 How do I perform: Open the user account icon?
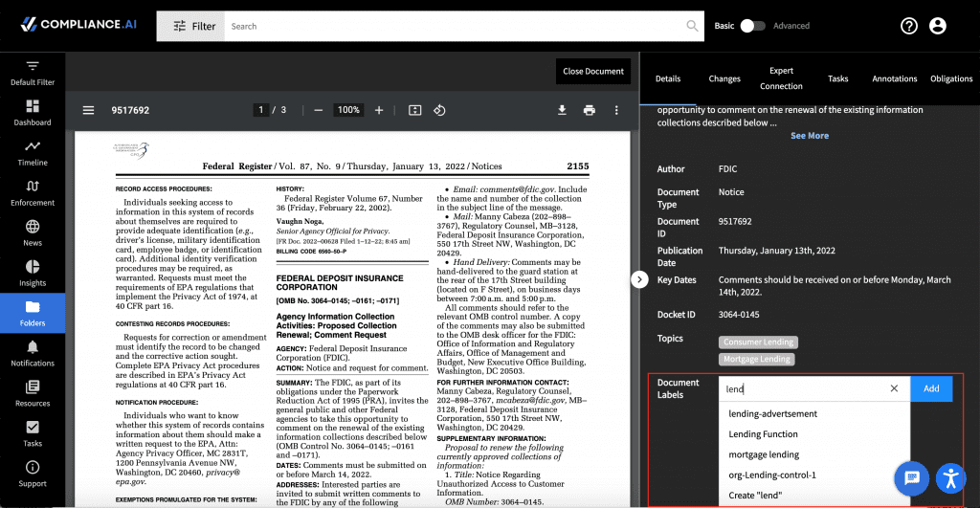(938, 26)
